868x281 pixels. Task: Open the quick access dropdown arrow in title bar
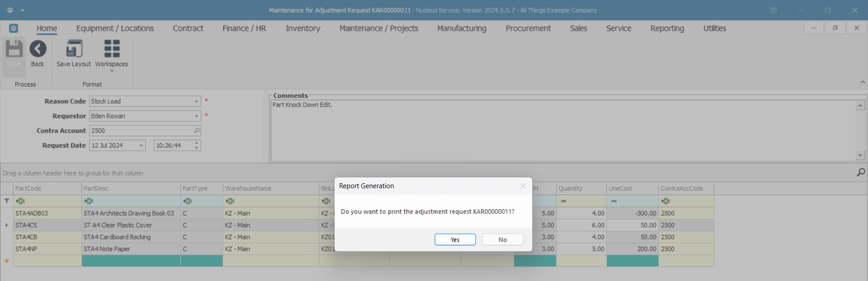[23, 10]
